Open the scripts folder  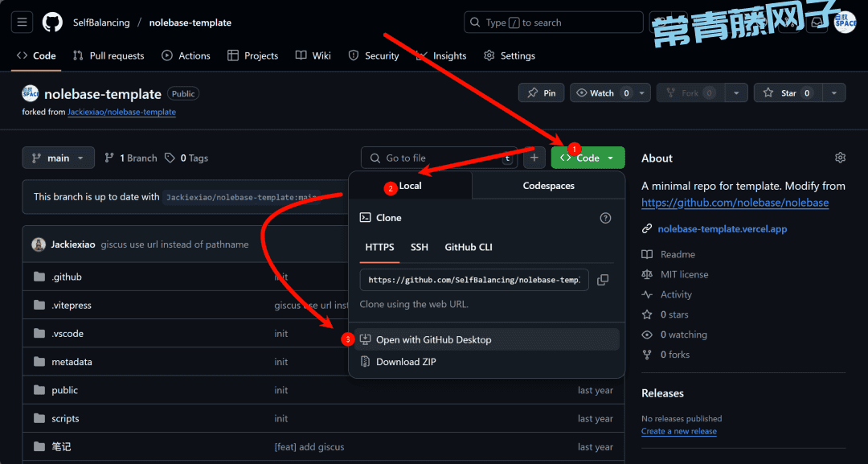click(x=65, y=419)
